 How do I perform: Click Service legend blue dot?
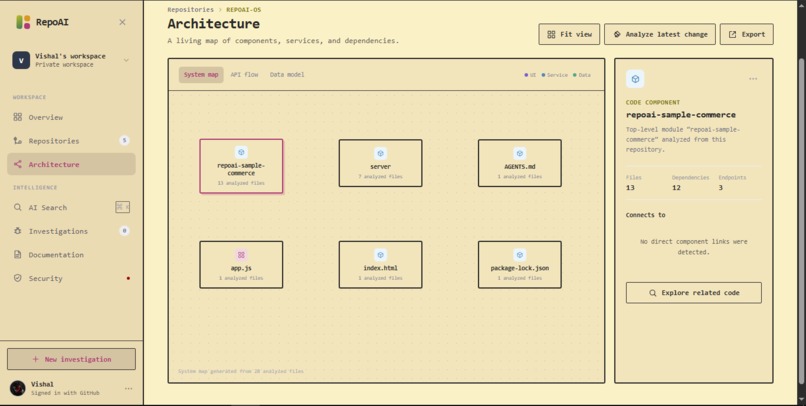coord(543,75)
